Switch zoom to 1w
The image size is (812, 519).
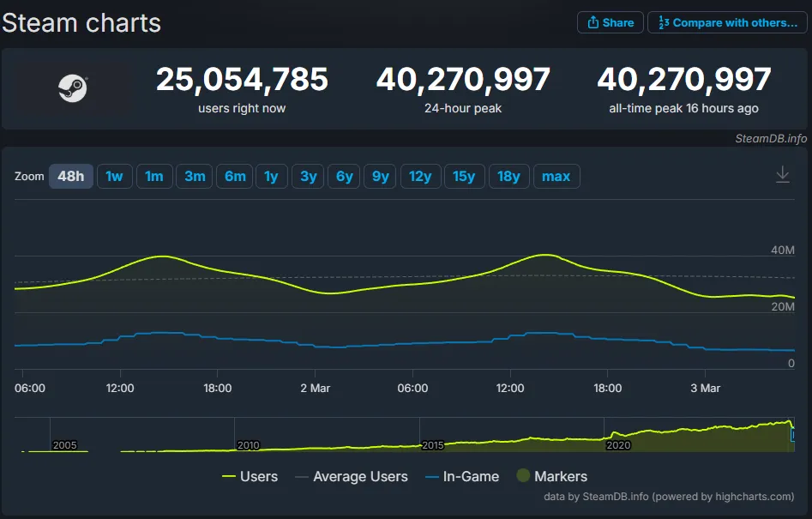click(x=114, y=176)
